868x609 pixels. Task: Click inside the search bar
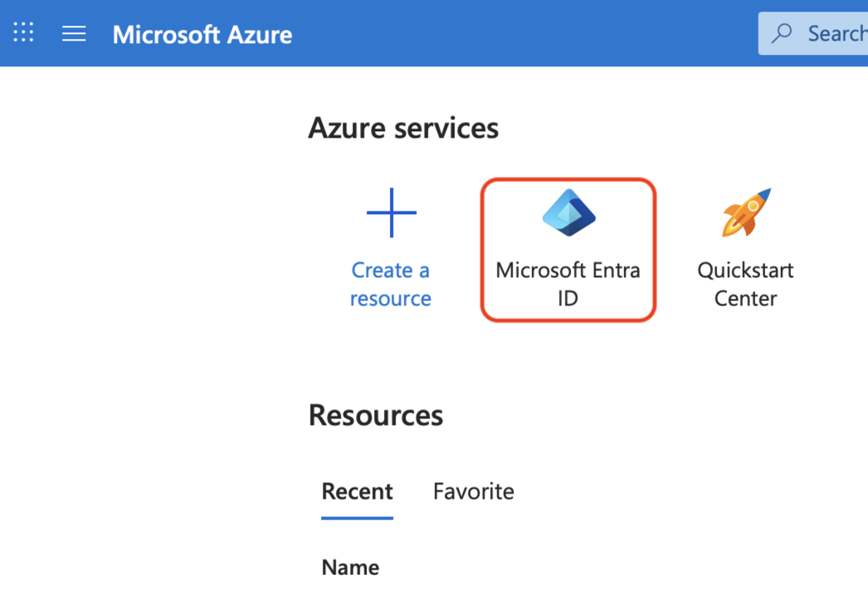830,33
